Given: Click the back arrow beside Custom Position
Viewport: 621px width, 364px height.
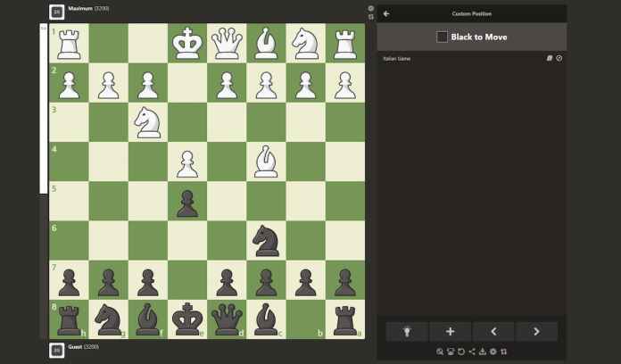Looking at the screenshot, I should click(x=386, y=13).
